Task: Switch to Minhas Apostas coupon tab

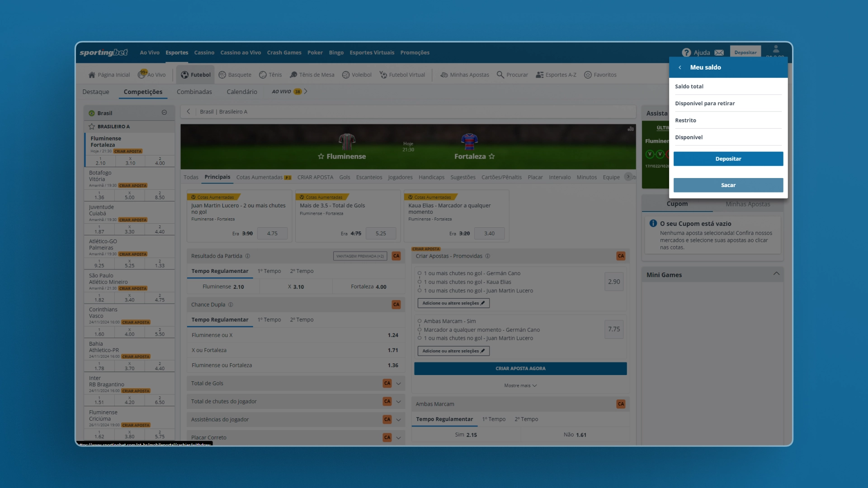Action: (748, 204)
